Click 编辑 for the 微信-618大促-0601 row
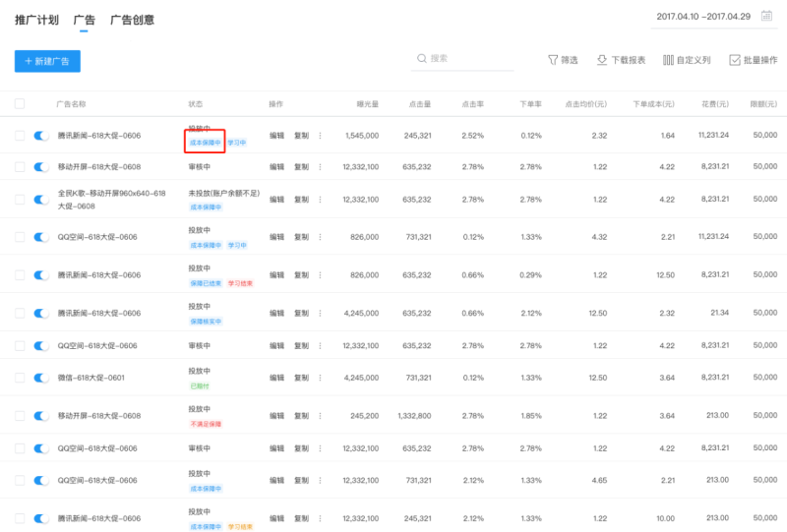787x532 pixels. (x=276, y=378)
